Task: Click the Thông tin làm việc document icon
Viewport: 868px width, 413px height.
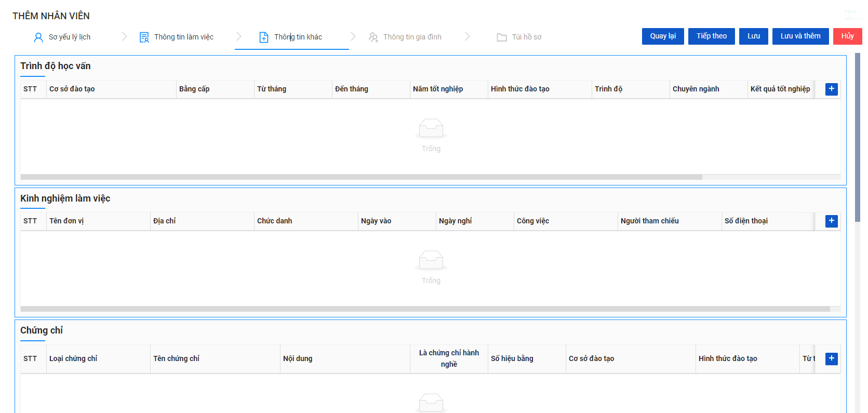Action: (x=144, y=37)
